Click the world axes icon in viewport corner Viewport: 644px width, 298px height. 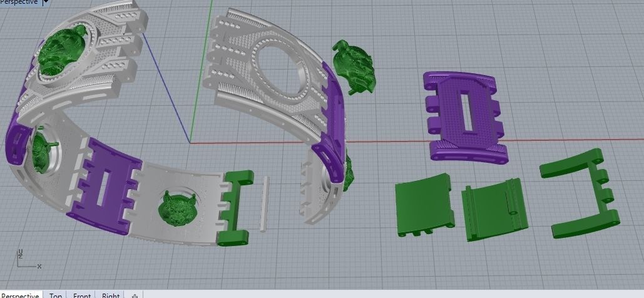[28, 260]
